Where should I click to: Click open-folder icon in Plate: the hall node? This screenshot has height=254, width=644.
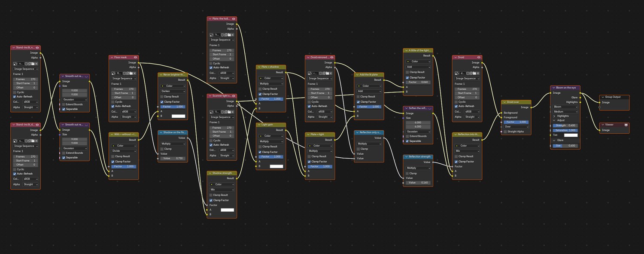(229, 34)
